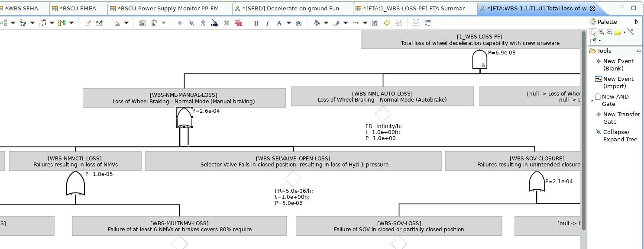
Task: Choose the Select arrow tool in the Palette
Action: coord(593,32)
